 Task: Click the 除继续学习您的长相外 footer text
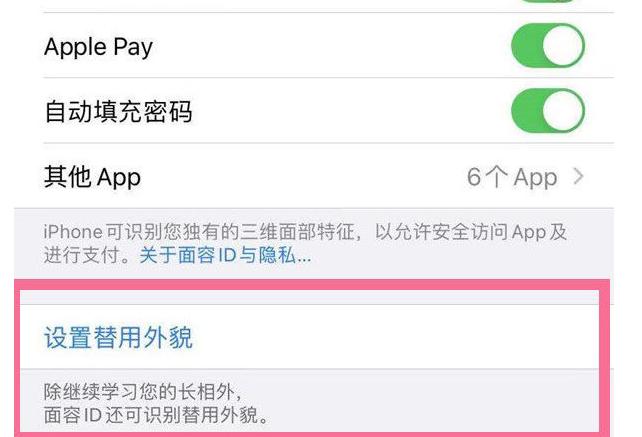(x=142, y=392)
